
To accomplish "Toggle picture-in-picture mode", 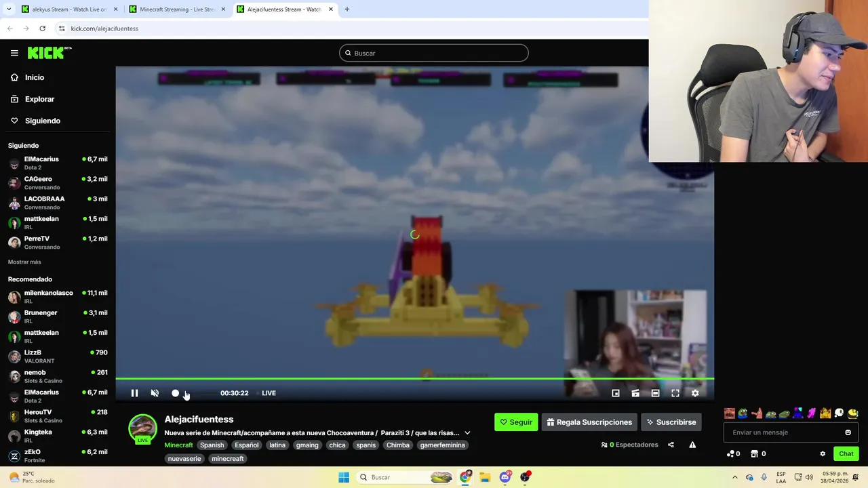I will (x=616, y=393).
